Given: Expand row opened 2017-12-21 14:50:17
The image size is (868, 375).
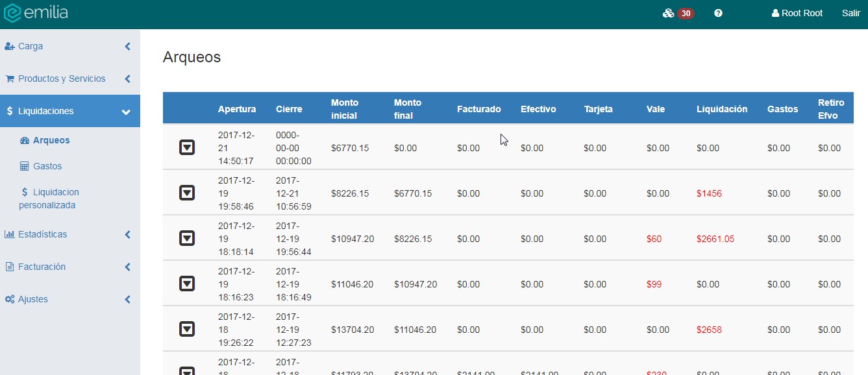Looking at the screenshot, I should [x=187, y=148].
